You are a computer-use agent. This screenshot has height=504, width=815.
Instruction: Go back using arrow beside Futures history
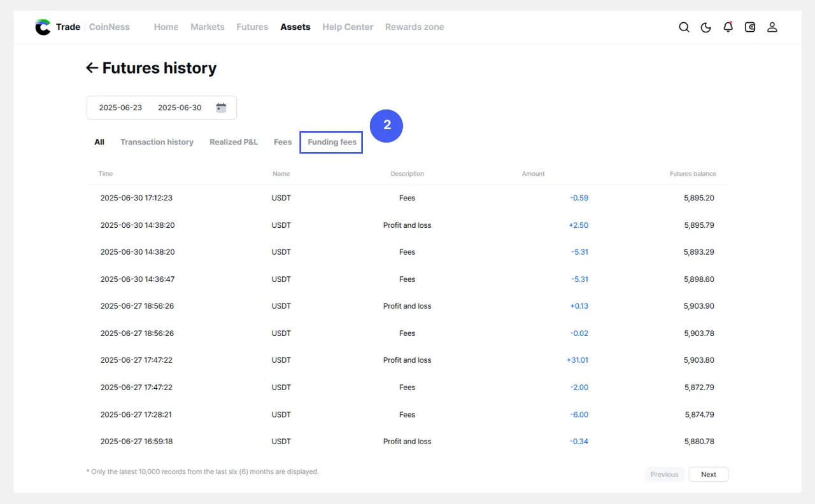(x=92, y=68)
